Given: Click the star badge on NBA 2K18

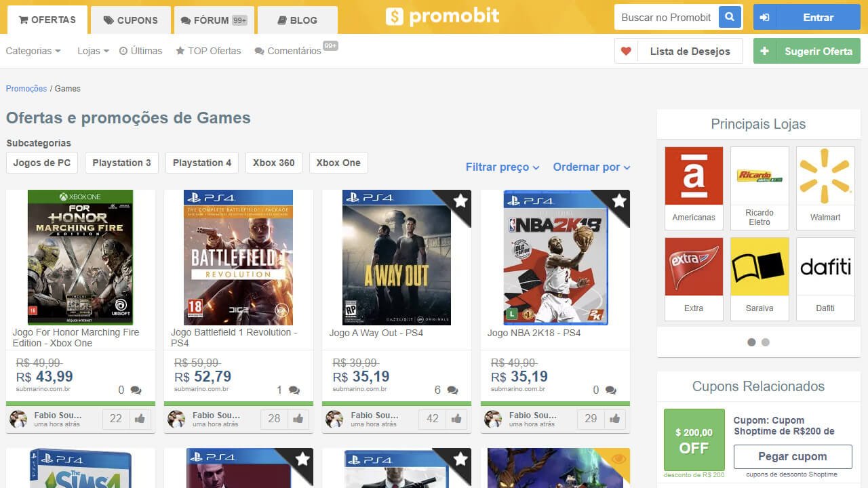Looking at the screenshot, I should tap(619, 201).
